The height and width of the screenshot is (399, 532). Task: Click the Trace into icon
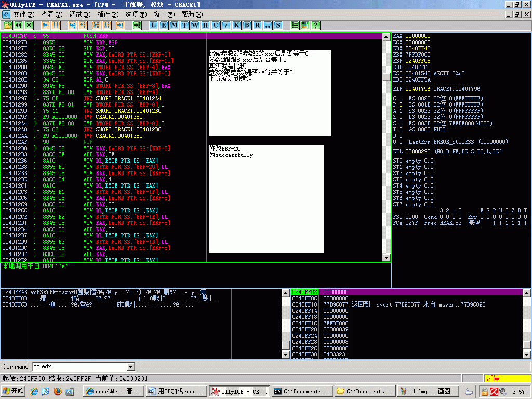(x=96, y=25)
